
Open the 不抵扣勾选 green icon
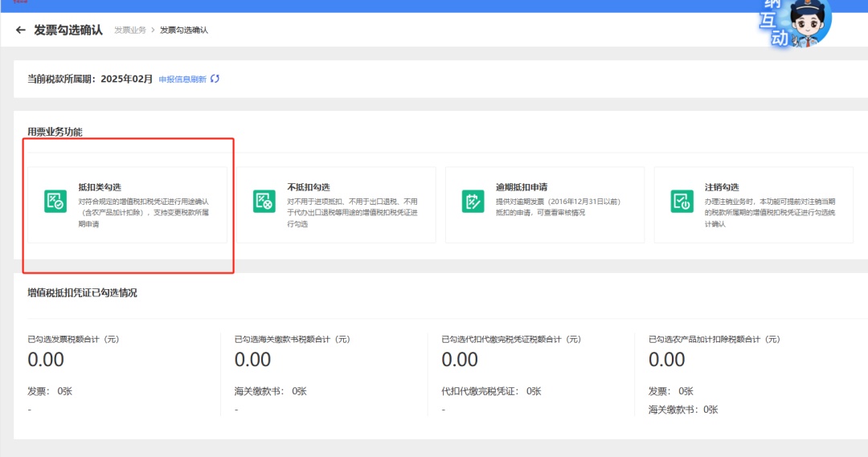(264, 201)
